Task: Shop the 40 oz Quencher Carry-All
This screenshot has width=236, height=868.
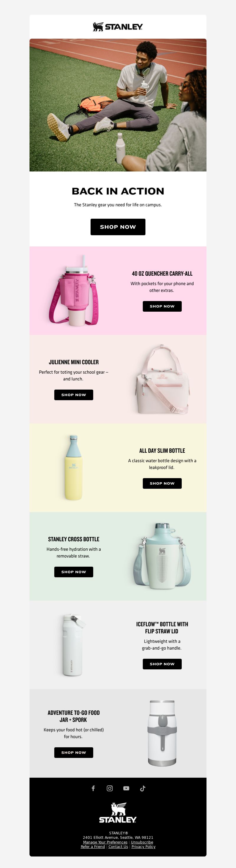Action: (162, 306)
